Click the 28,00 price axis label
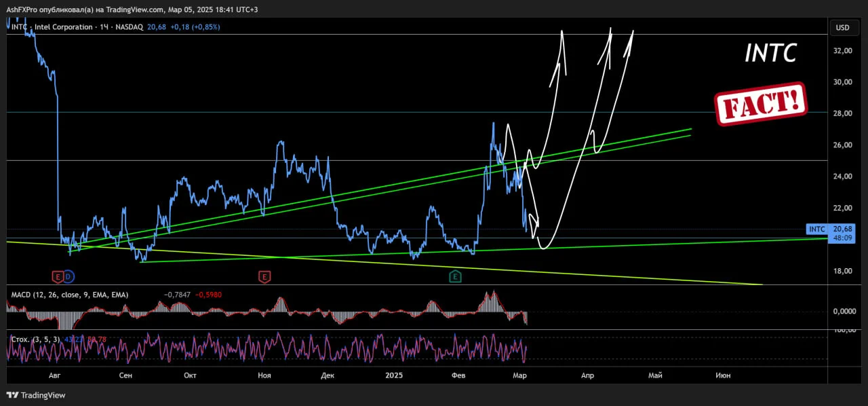This screenshot has height=406, width=868. (843, 113)
